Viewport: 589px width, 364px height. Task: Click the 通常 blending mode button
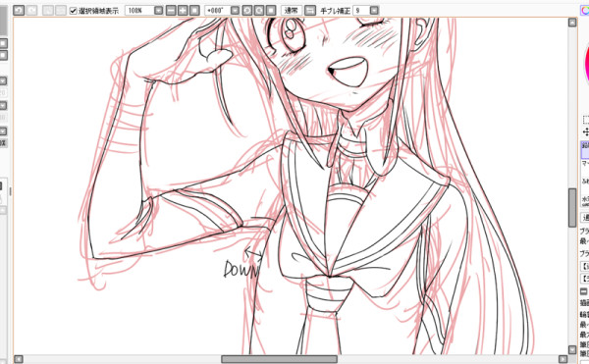coord(292,11)
